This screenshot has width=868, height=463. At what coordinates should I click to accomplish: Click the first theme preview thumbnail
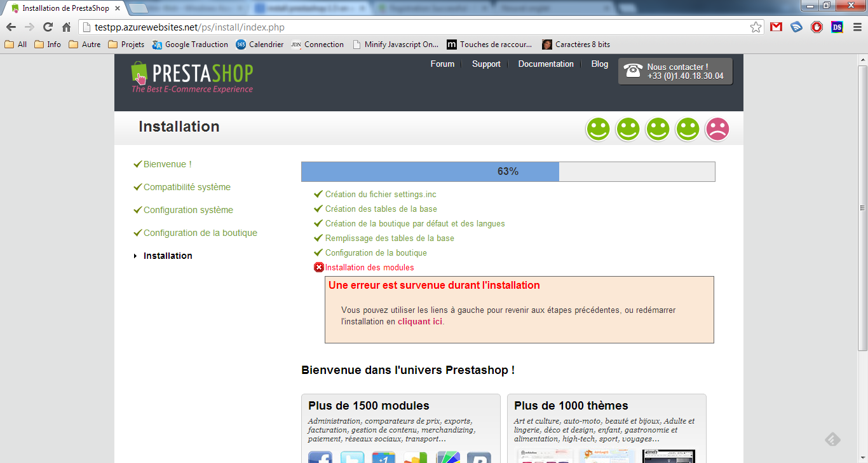[544, 457]
